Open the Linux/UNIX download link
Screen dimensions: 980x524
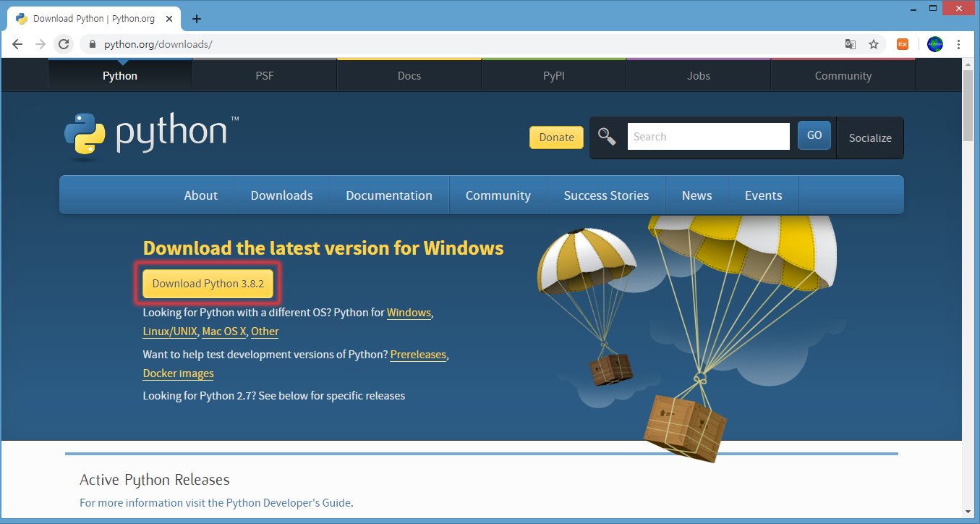[170, 331]
